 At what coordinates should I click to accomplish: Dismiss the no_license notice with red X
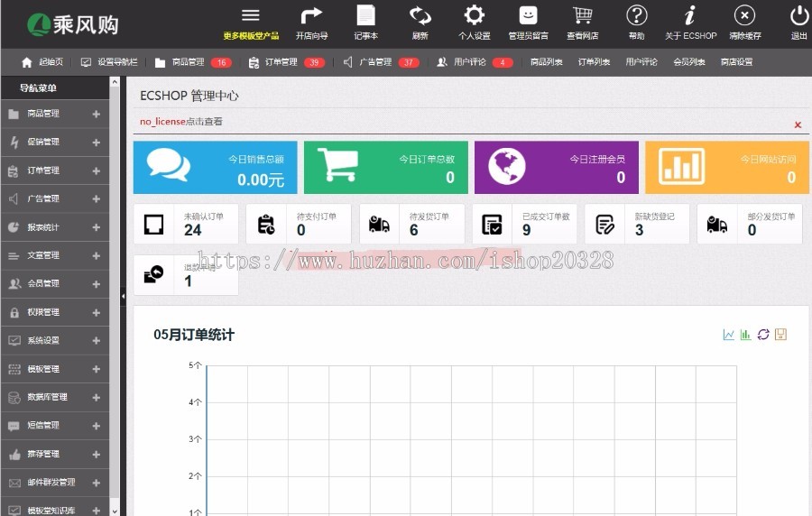[x=798, y=124]
